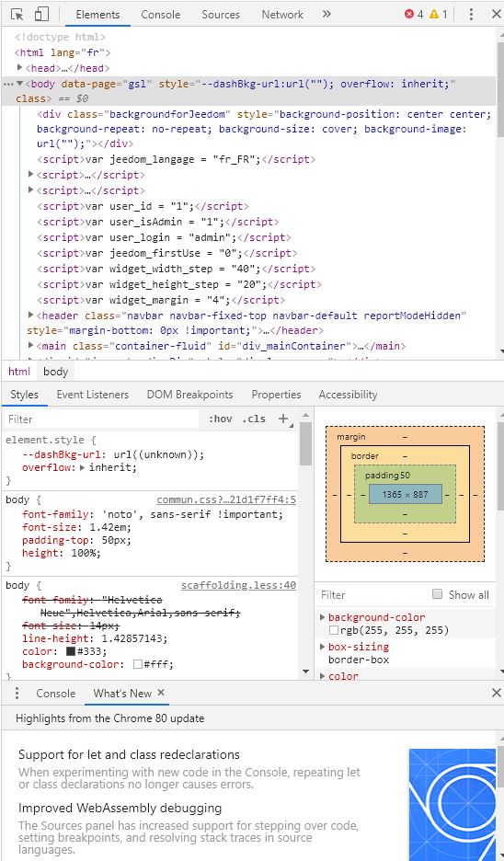Viewport: 504px width, 861px height.
Task: Expand the first collapsed script element
Action: (x=30, y=175)
